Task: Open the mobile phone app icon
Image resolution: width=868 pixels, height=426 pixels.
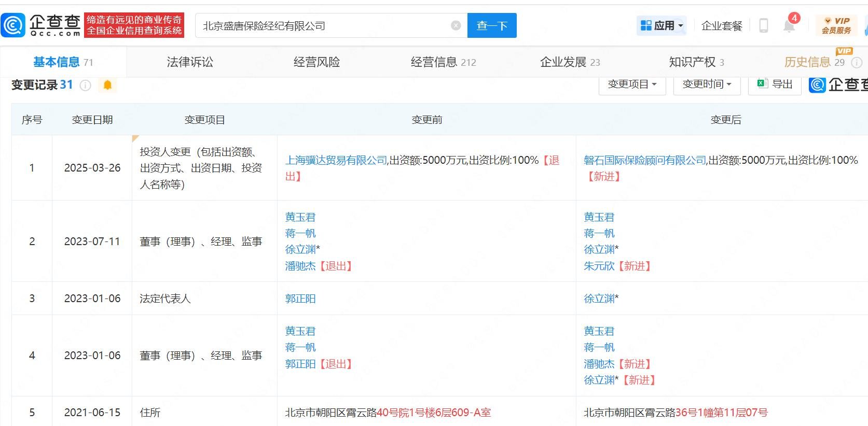Action: (x=763, y=25)
